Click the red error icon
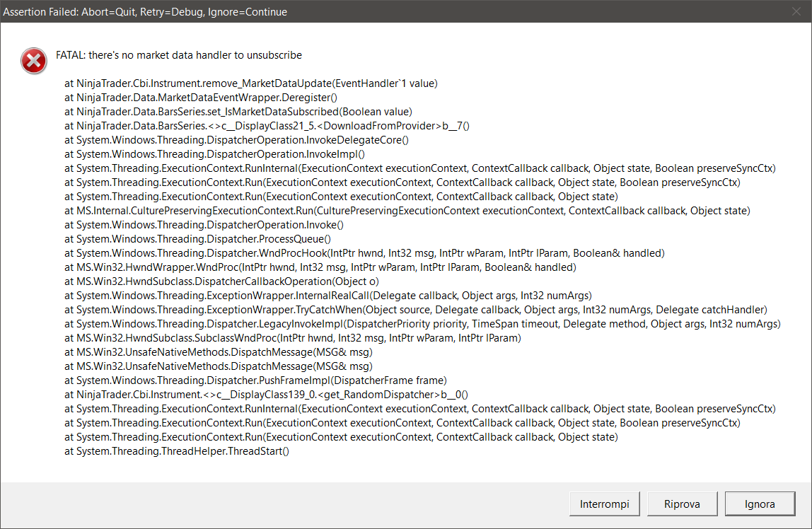The image size is (812, 529). pos(33,62)
